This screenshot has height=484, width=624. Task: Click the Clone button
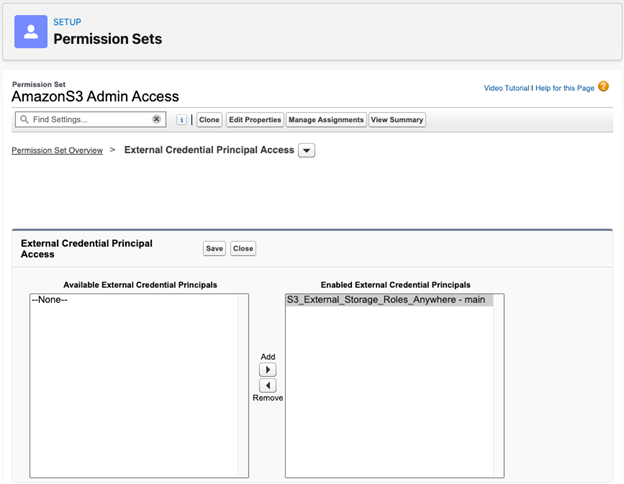(x=209, y=120)
